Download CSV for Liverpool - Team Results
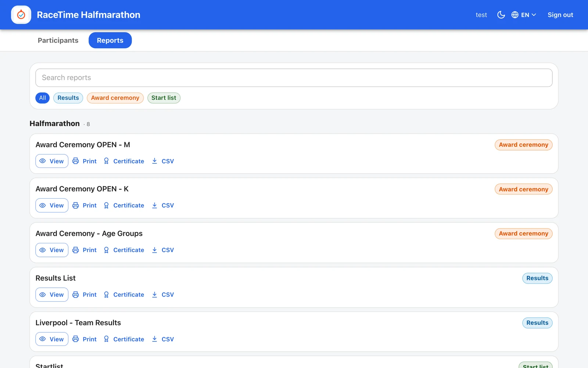 163,339
